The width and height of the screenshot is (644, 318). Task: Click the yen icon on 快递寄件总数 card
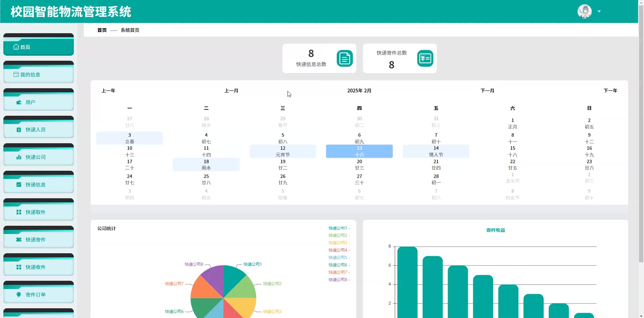point(425,58)
